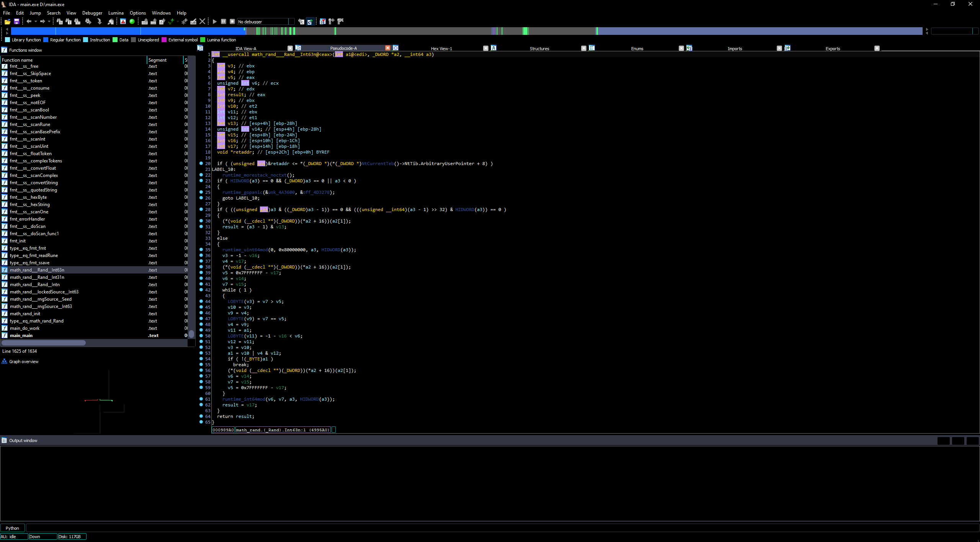Click the start process play icon
Screen dimensions: 980x542
(215, 21)
